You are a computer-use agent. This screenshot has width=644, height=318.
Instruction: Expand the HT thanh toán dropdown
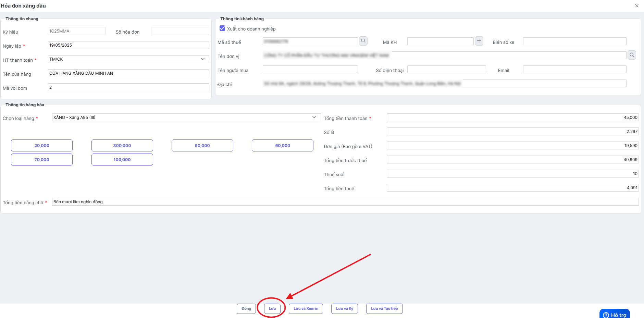(x=128, y=59)
